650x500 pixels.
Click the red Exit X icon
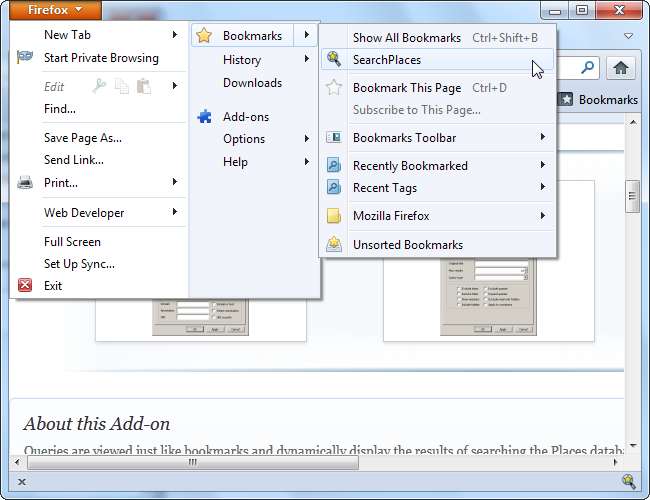[x=25, y=285]
